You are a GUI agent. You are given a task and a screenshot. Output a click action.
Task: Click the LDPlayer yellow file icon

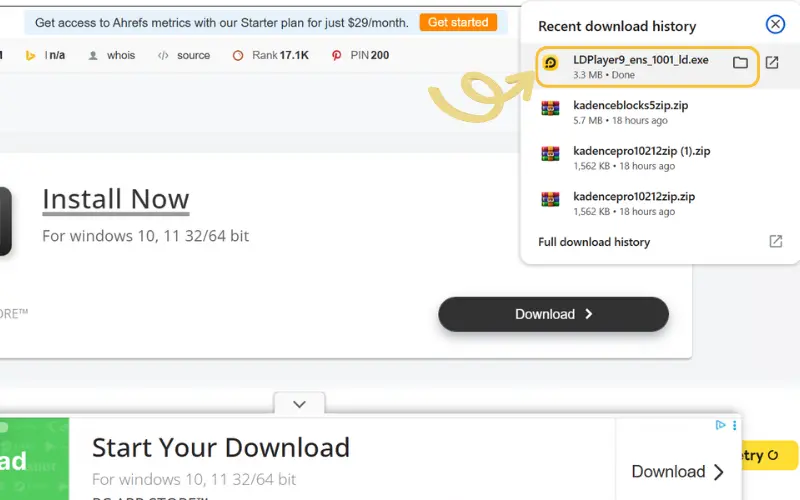550,64
